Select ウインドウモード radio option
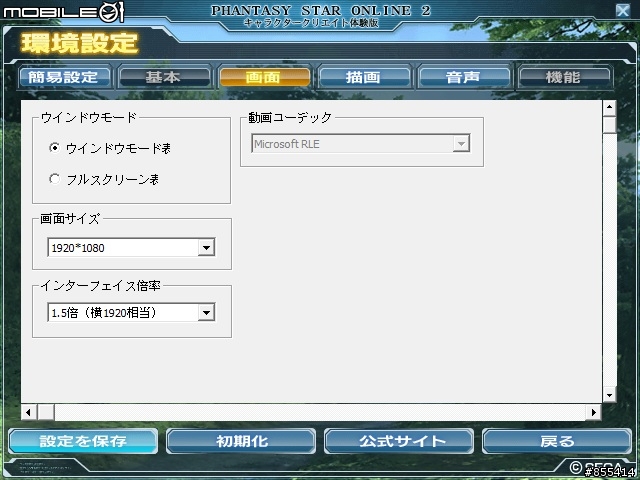The width and height of the screenshot is (640, 480). pos(54,147)
